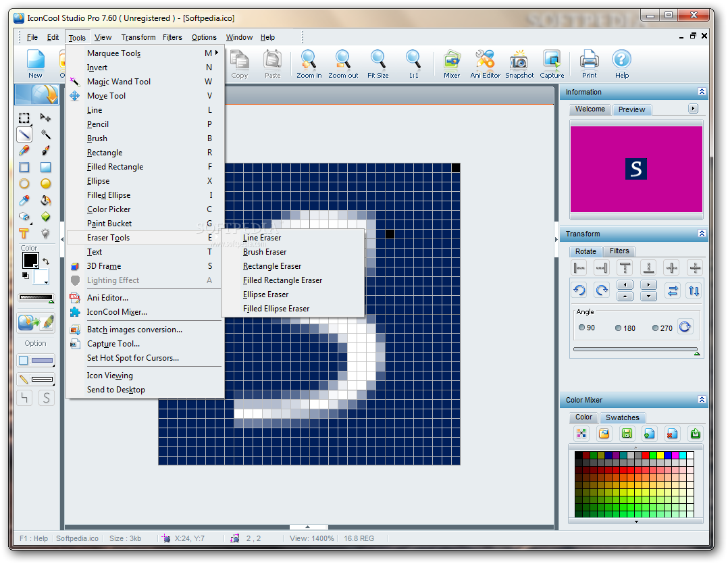
Task: Select the Pencil tool in toolbox
Action: 24,151
